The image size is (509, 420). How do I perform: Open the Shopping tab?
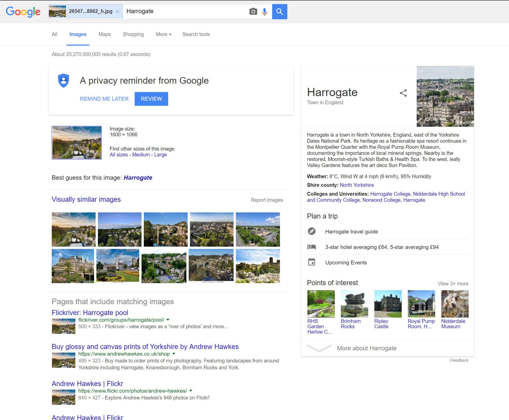[133, 34]
